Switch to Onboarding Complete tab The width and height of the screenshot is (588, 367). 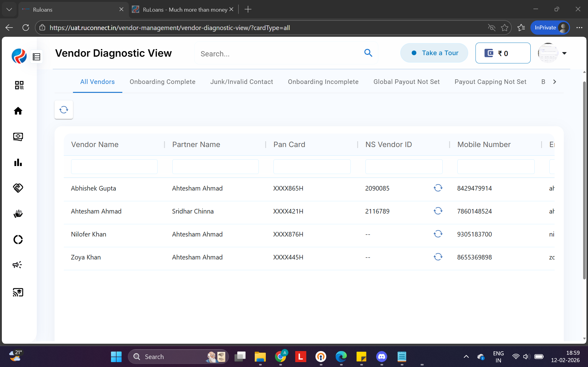click(162, 82)
